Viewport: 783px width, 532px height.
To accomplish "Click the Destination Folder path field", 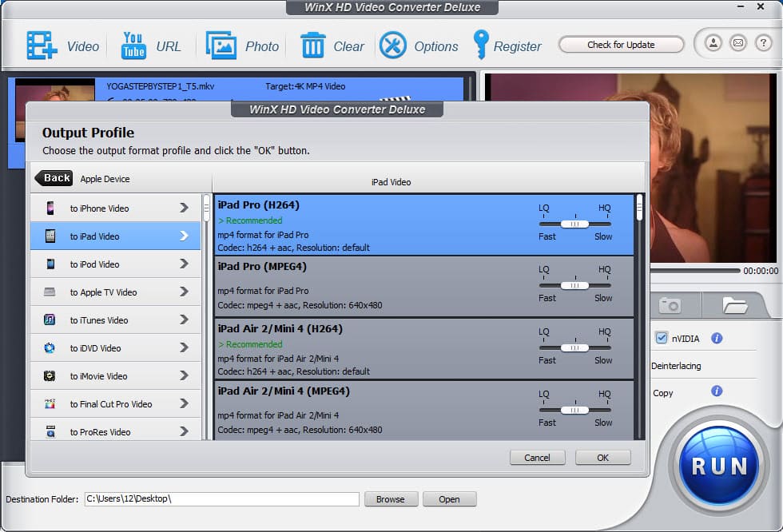I will [222, 499].
